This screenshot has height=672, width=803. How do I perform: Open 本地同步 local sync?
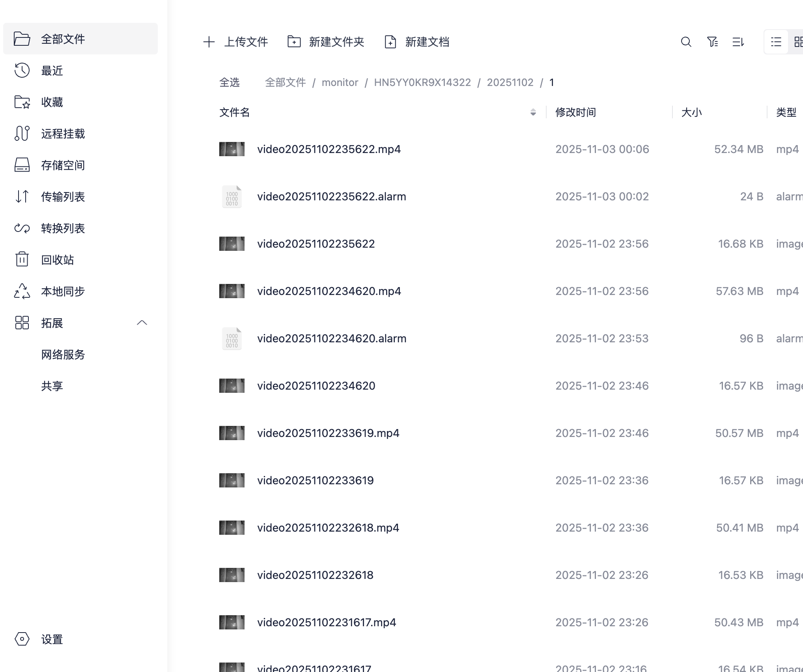(x=63, y=291)
